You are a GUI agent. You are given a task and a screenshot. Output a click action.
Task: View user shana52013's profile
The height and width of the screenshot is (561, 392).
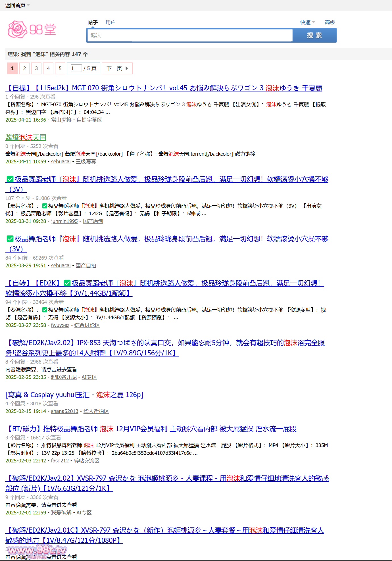pos(64,411)
